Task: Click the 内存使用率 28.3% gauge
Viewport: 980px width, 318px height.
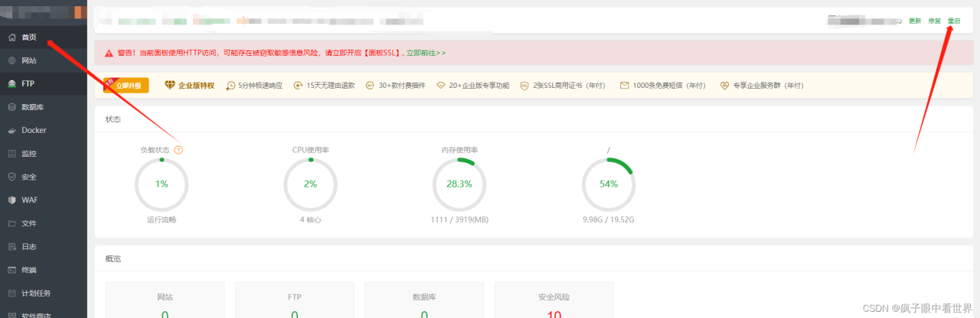Action: point(459,184)
